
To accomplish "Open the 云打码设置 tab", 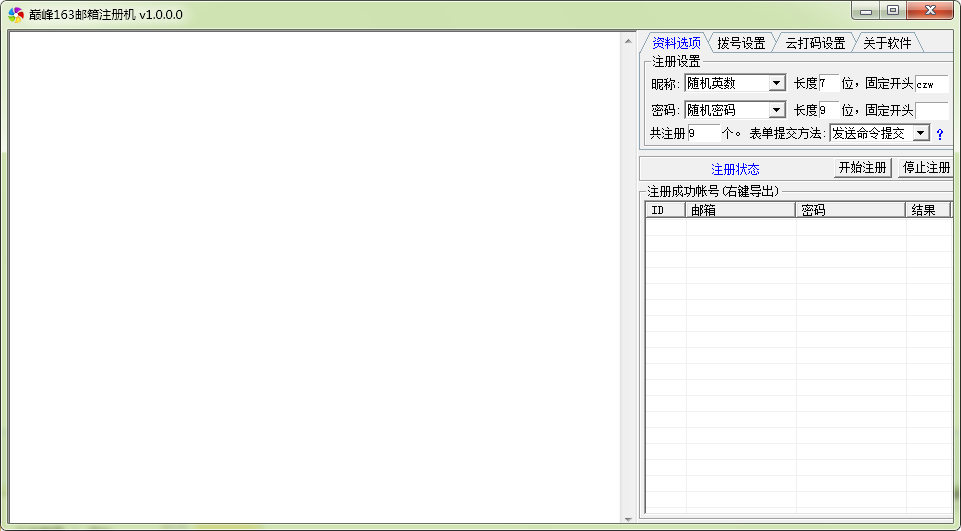I will coord(815,44).
